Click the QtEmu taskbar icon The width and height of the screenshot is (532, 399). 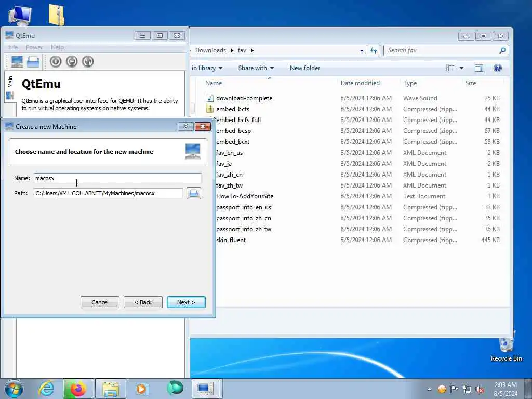tap(206, 389)
